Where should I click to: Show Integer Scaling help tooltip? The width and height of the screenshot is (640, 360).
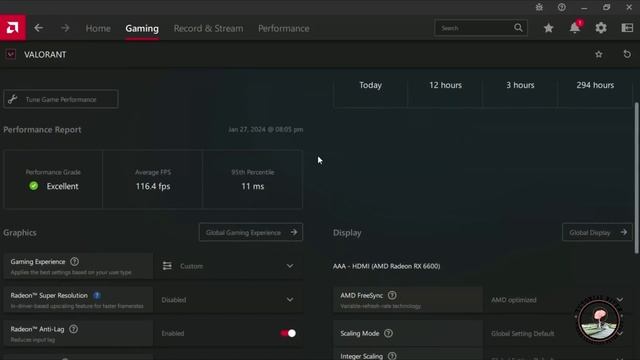pos(392,356)
